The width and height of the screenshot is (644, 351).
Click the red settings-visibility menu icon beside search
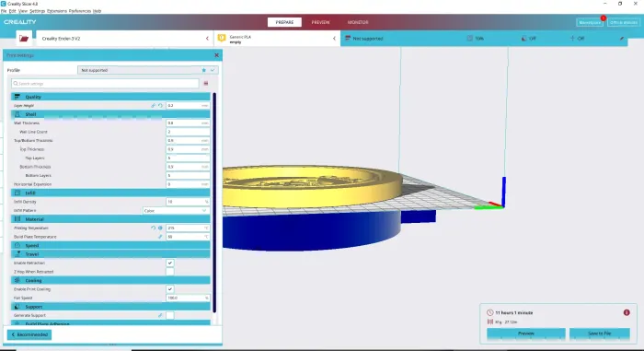(x=206, y=84)
